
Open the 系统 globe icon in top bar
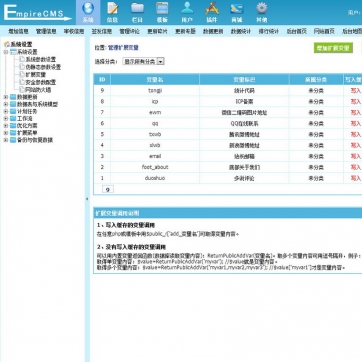coord(88,8)
